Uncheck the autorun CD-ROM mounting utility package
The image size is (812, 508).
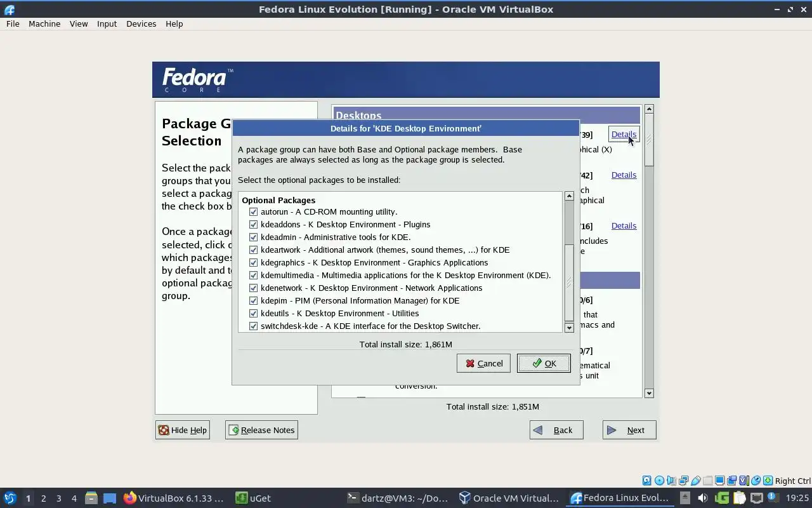tap(254, 211)
